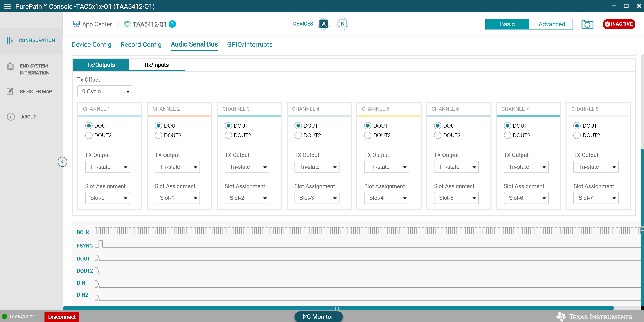The image size is (644, 322).
Task: Click the Configuration sliders icon
Action: [x=10, y=40]
